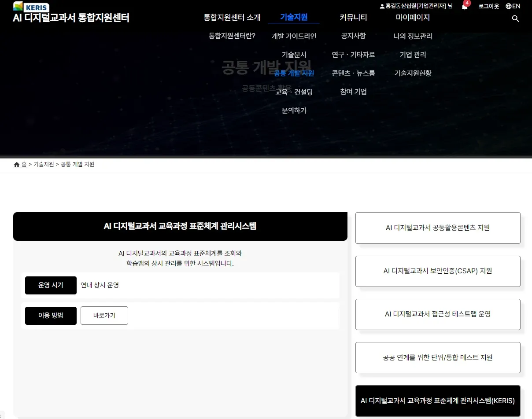Open AI 디지털교과서 접근성 테스트랩 운영 tab
This screenshot has width=532, height=419.
coord(438,314)
